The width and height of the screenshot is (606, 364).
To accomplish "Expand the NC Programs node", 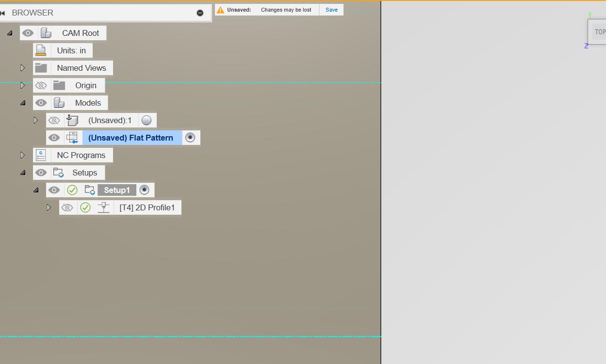I will tap(22, 155).
